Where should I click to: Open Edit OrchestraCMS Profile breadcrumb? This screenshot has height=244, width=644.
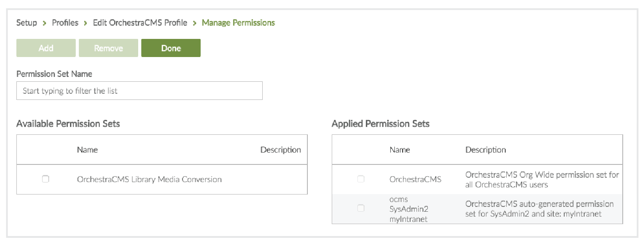140,23
